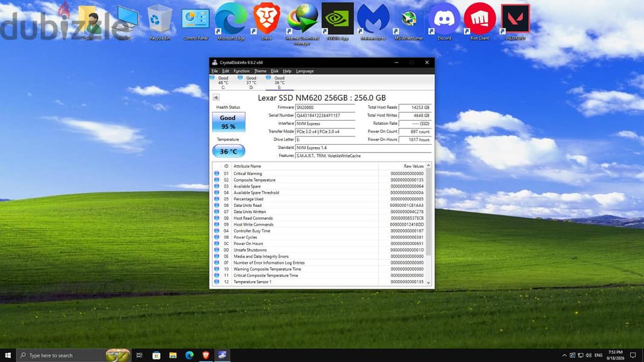The width and height of the screenshot is (644, 362).
Task: Go to the previous disk with the left arrow
Action: (216, 98)
